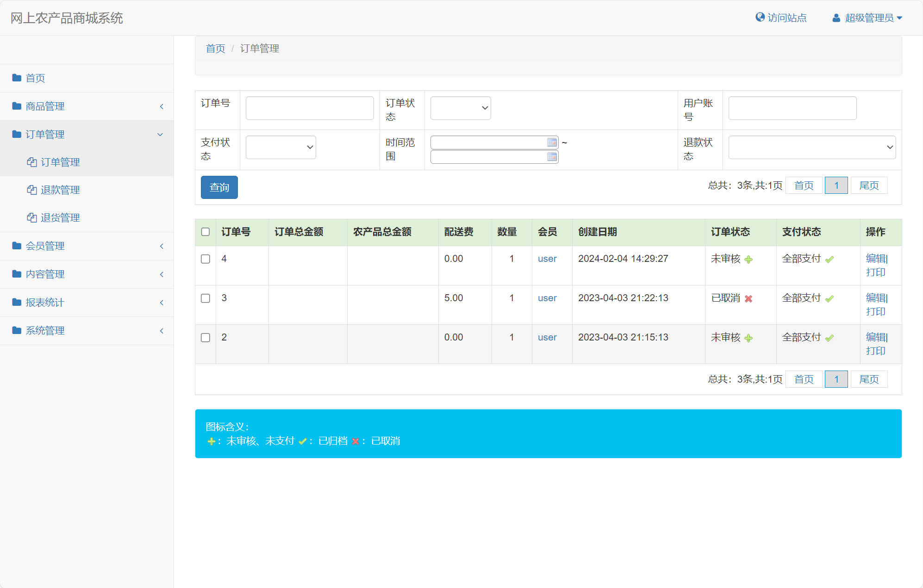Image resolution: width=923 pixels, height=588 pixels.
Task: Click green plus status icon for order 4
Action: pos(748,260)
